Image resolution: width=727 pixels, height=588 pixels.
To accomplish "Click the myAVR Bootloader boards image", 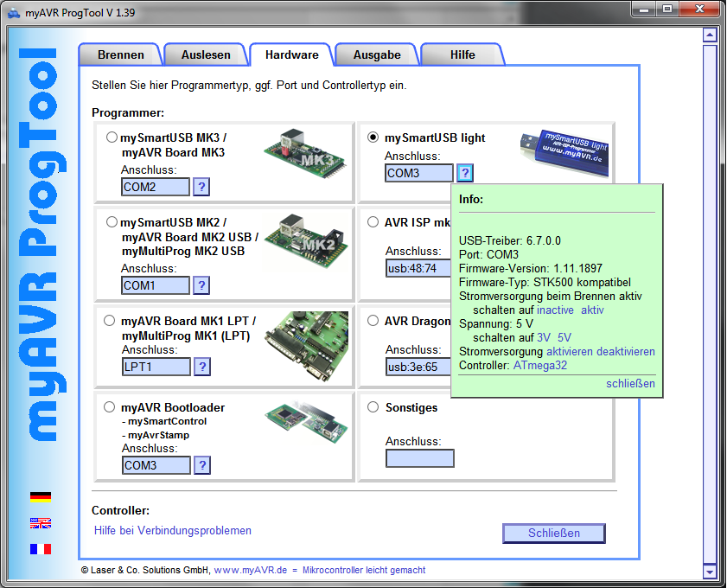I will [x=307, y=422].
